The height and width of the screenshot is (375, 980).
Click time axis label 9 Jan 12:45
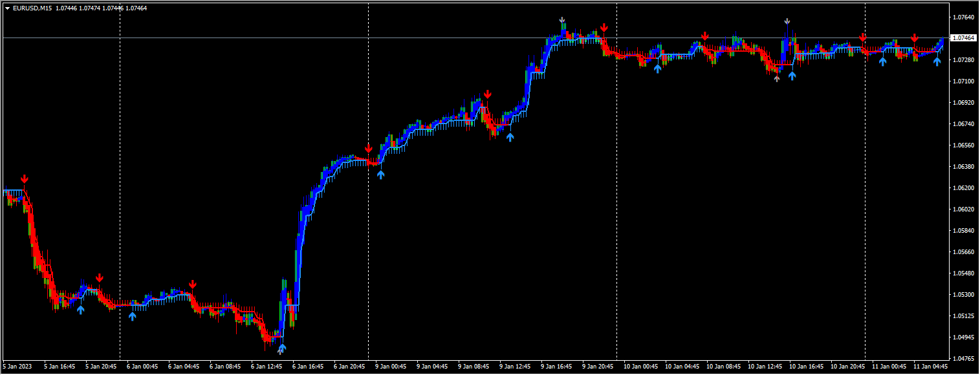(515, 367)
